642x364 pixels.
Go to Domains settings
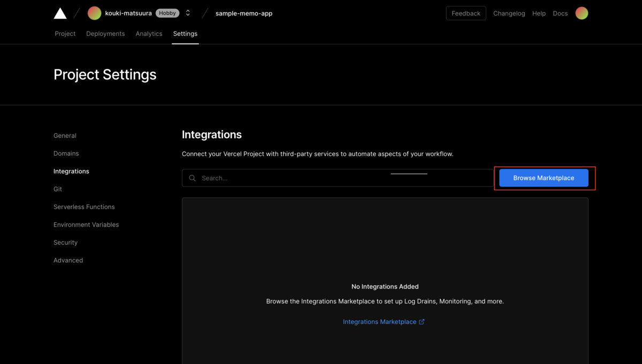point(66,153)
